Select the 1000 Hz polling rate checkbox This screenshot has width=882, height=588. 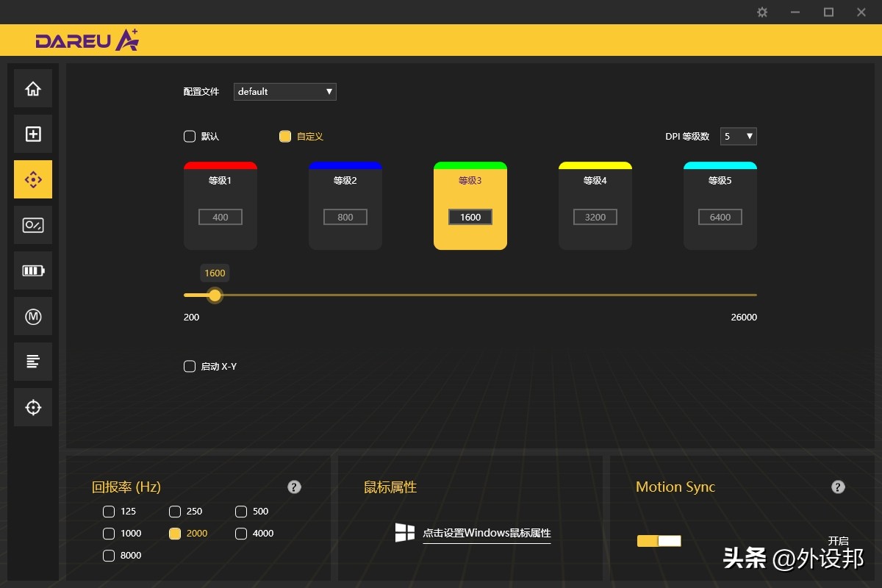(x=109, y=534)
